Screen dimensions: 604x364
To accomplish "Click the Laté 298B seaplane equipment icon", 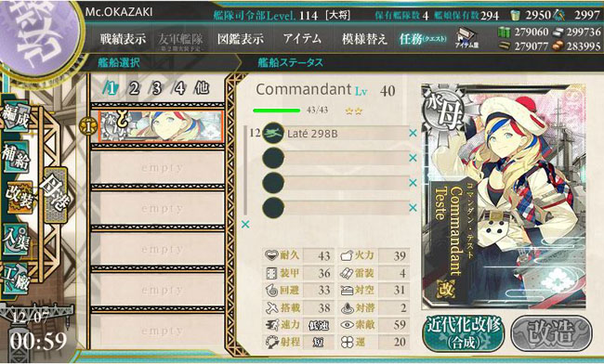I will (273, 134).
